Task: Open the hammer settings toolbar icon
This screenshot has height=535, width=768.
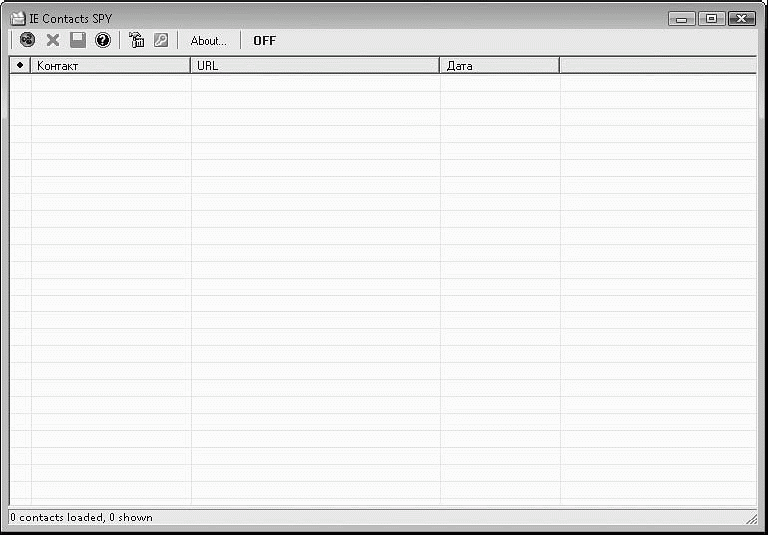Action: pos(136,40)
